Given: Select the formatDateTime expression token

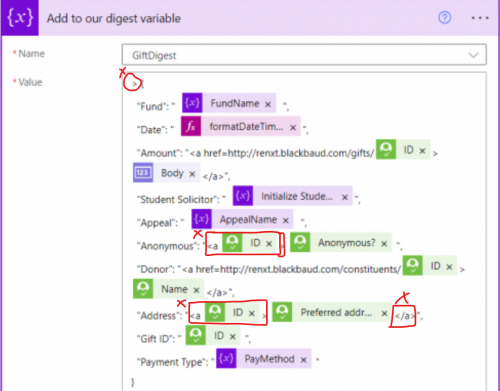Looking at the screenshot, I should [x=240, y=126].
